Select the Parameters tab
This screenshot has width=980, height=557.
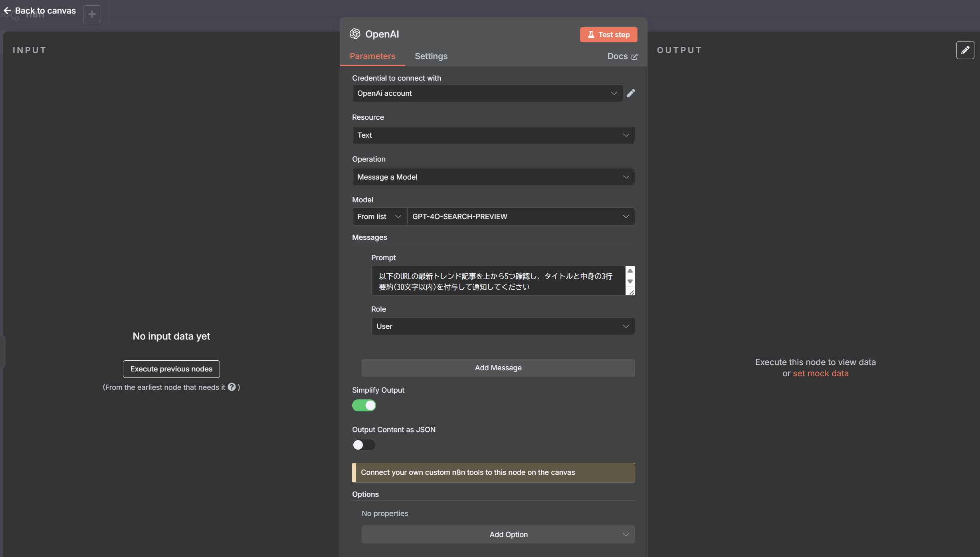372,56
